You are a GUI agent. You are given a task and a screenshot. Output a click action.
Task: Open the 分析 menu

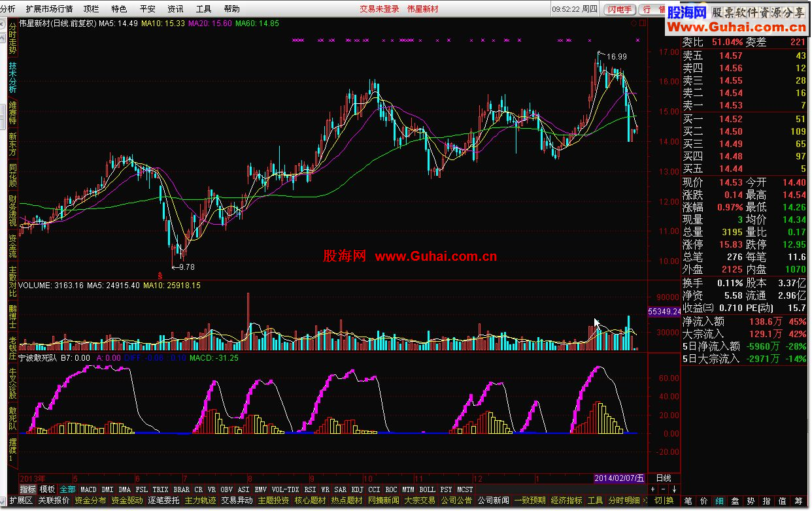pyautogui.click(x=7, y=9)
